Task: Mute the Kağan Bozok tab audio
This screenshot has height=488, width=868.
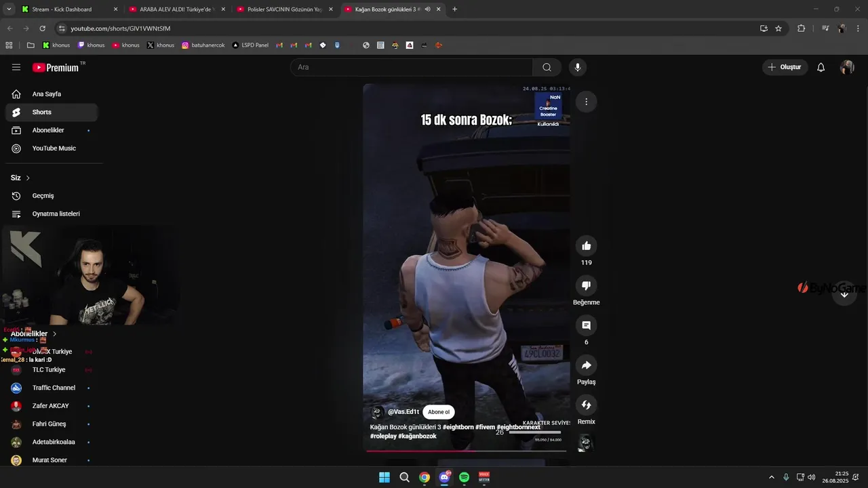Action: [x=428, y=9]
